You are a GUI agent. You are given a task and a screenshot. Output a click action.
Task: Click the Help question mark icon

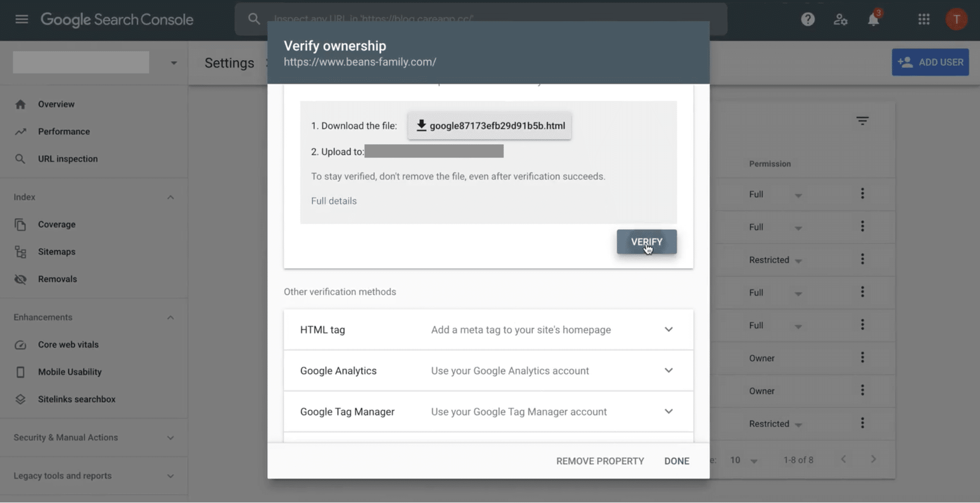pyautogui.click(x=807, y=19)
